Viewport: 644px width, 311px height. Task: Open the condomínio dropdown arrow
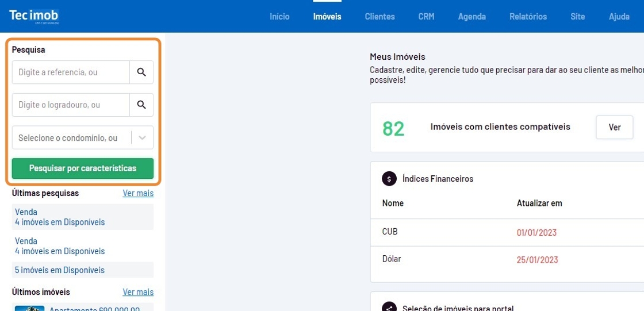pos(143,138)
